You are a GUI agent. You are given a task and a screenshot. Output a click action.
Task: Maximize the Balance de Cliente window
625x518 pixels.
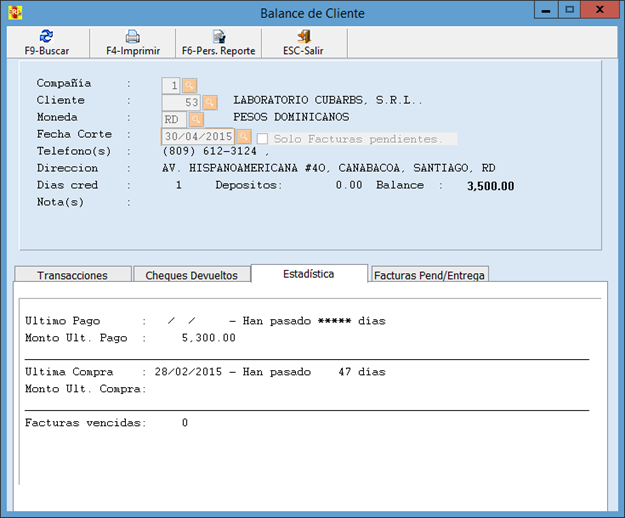(x=569, y=10)
